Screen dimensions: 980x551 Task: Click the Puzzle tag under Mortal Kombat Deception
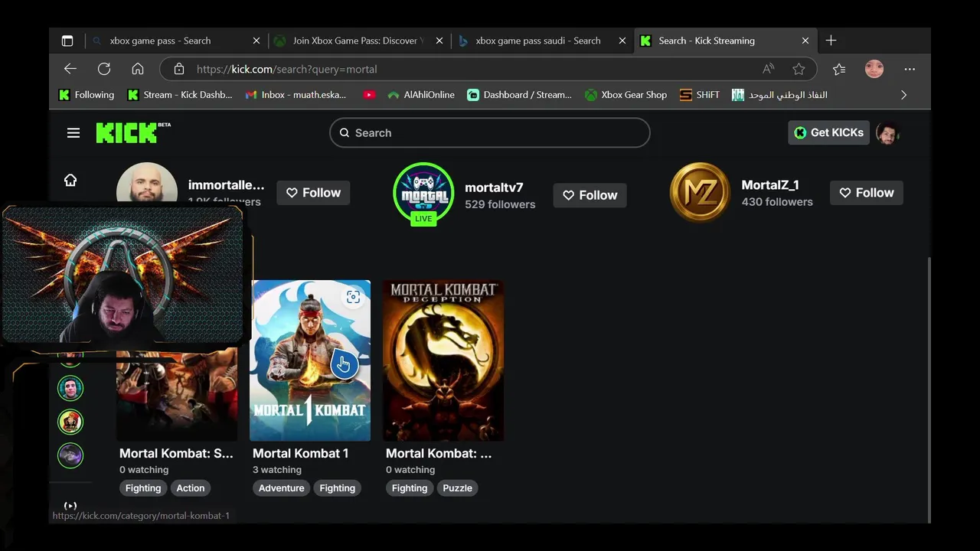coord(457,488)
